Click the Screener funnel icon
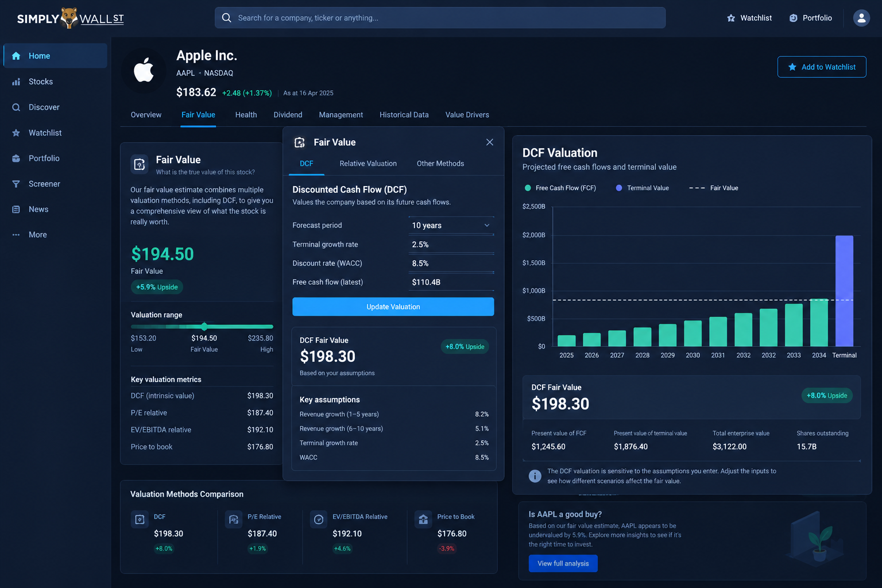The width and height of the screenshot is (882, 588). 16,184
